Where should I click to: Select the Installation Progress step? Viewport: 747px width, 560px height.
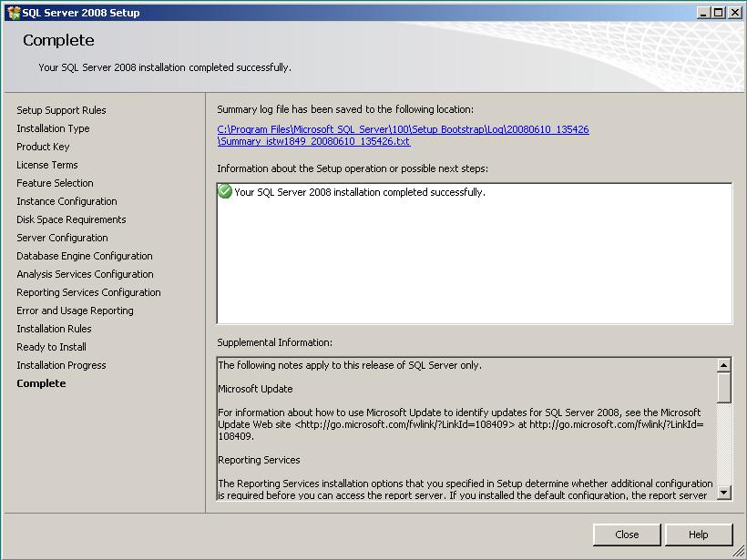click(61, 365)
